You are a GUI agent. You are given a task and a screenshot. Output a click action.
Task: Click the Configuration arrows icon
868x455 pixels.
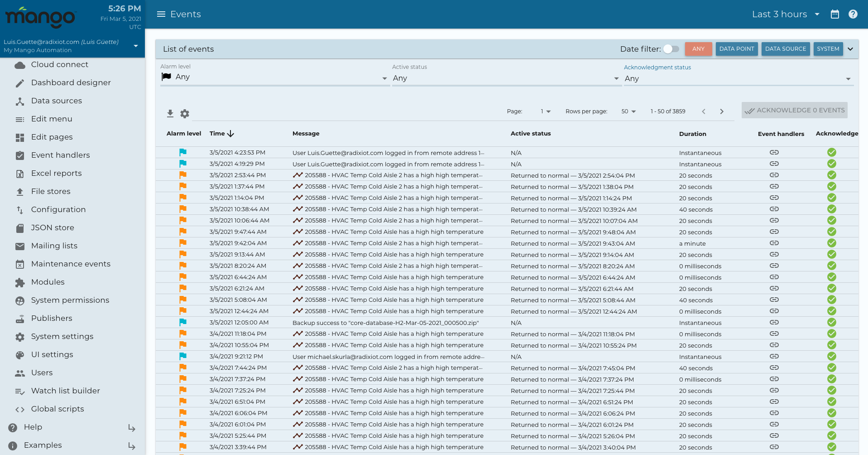(x=20, y=210)
